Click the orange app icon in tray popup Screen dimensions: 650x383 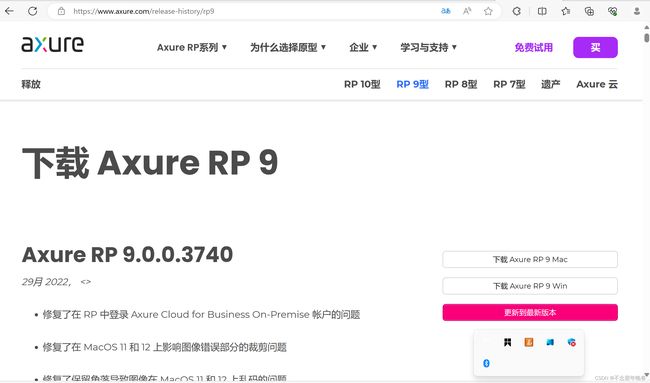(529, 342)
